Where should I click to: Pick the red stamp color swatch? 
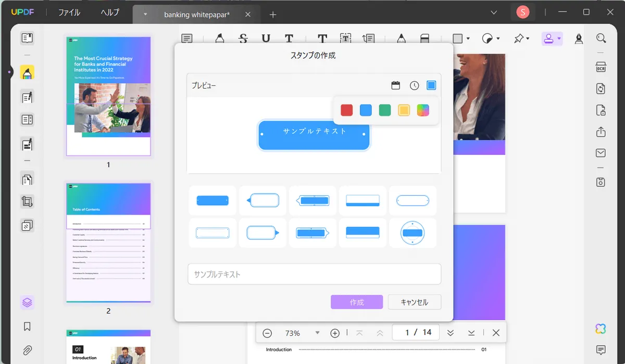coord(347,110)
